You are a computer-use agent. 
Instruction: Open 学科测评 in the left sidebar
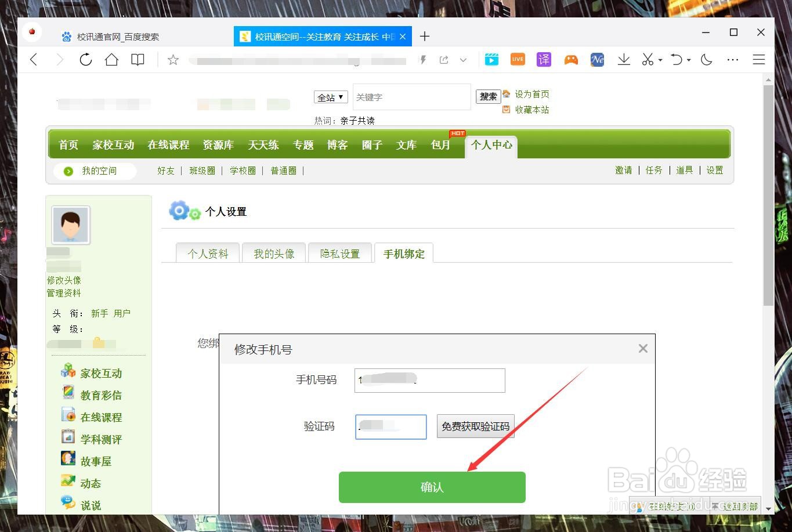pos(101,439)
